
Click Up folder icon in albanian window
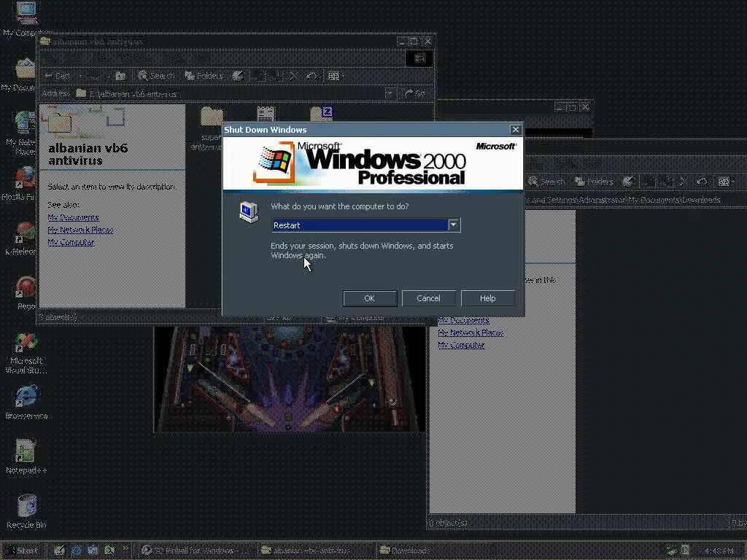click(120, 76)
